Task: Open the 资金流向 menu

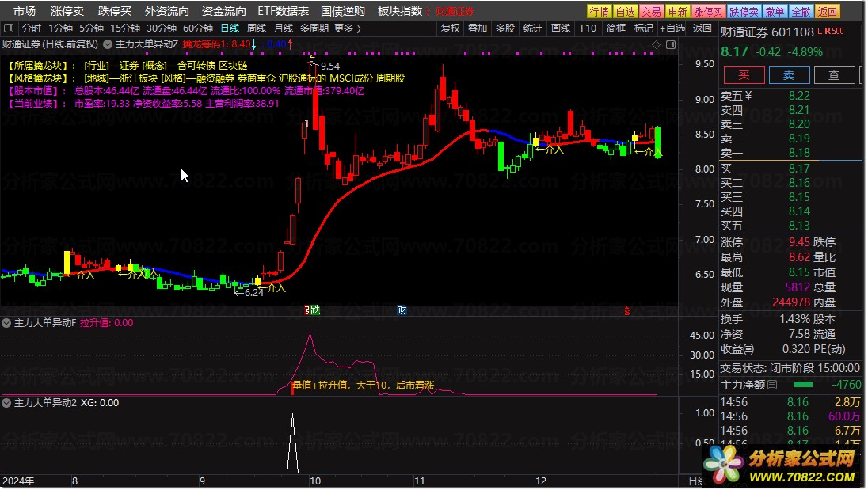Action: click(223, 11)
